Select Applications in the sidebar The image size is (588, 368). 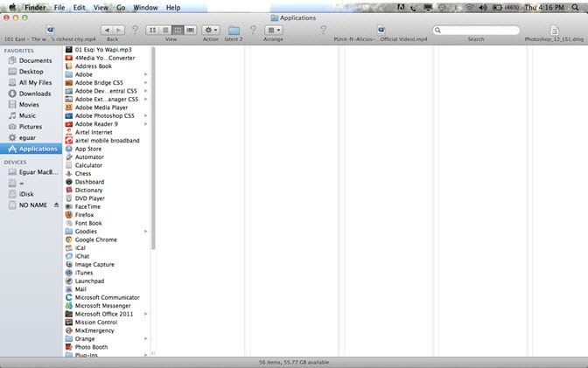point(31,149)
